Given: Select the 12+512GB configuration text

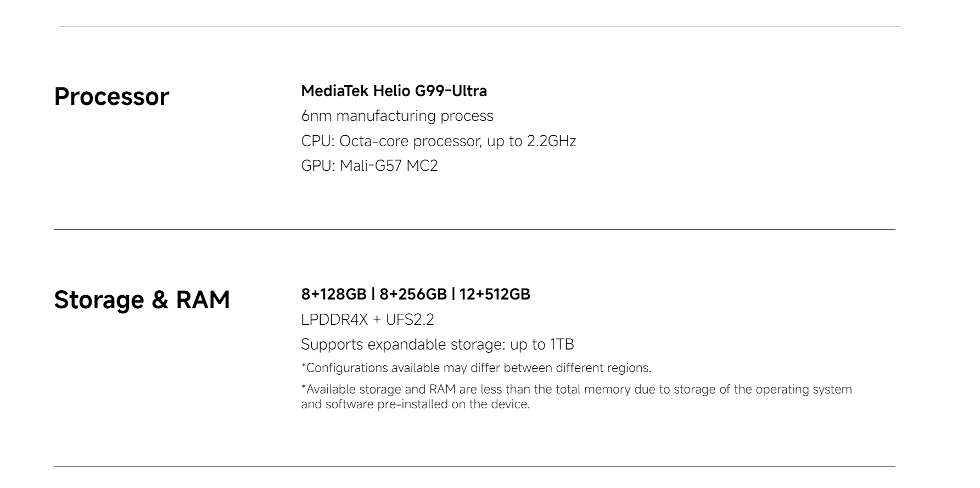Looking at the screenshot, I should coord(495,295).
